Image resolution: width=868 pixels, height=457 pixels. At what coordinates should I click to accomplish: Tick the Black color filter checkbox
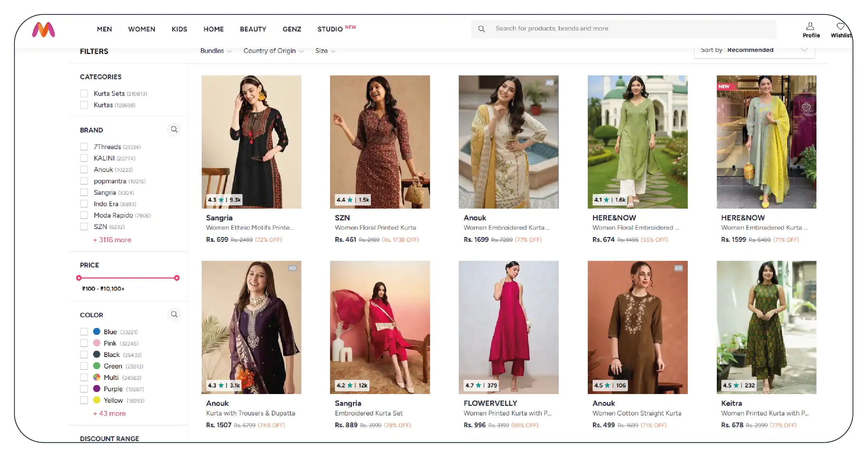coord(84,355)
